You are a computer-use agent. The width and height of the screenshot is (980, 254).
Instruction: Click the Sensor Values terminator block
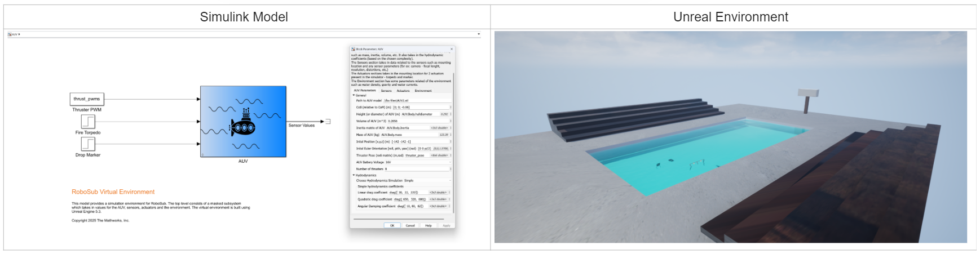328,122
